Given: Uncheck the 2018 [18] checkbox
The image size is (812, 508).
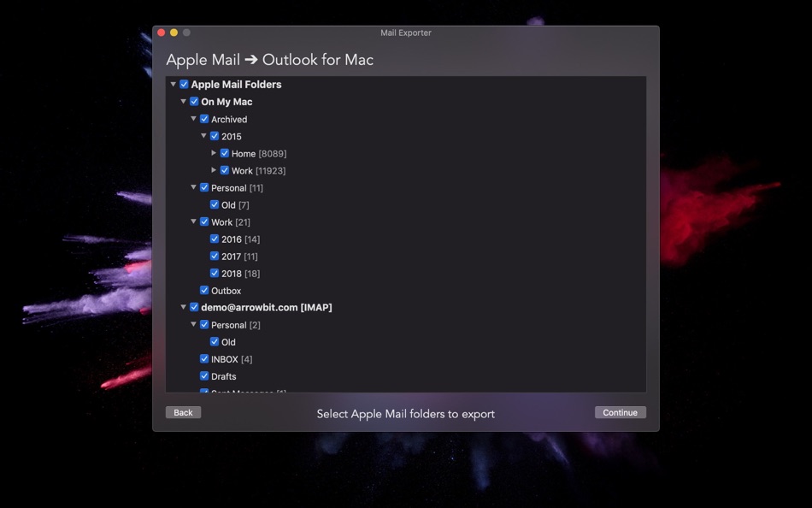Looking at the screenshot, I should click(x=215, y=273).
